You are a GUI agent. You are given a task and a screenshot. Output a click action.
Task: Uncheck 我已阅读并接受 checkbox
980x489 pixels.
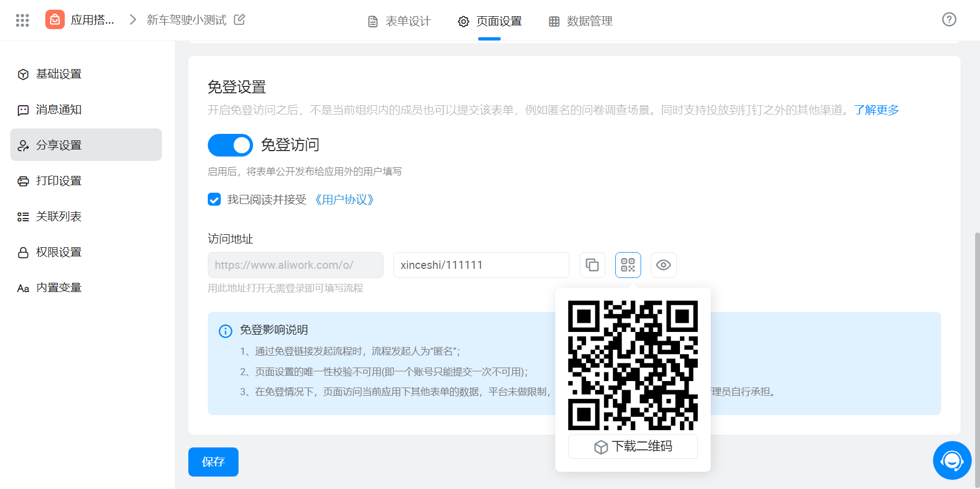pos(214,200)
